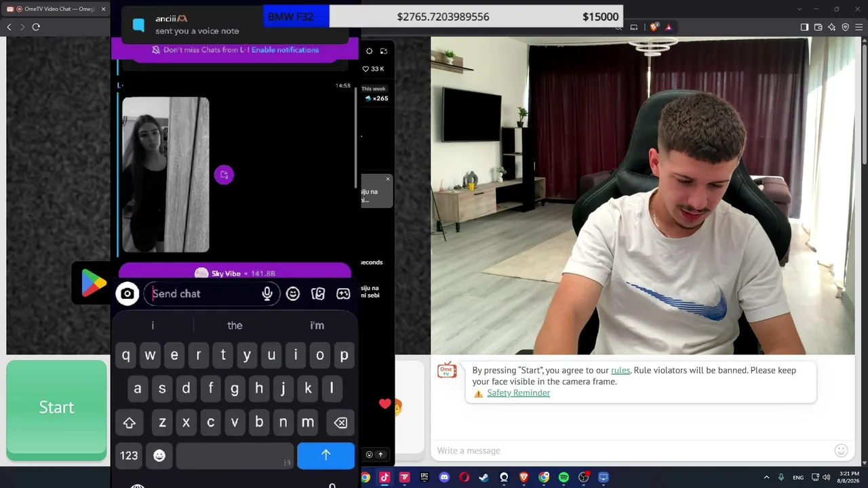Click the browser back arrow
This screenshot has width=868, height=488.
[9, 26]
